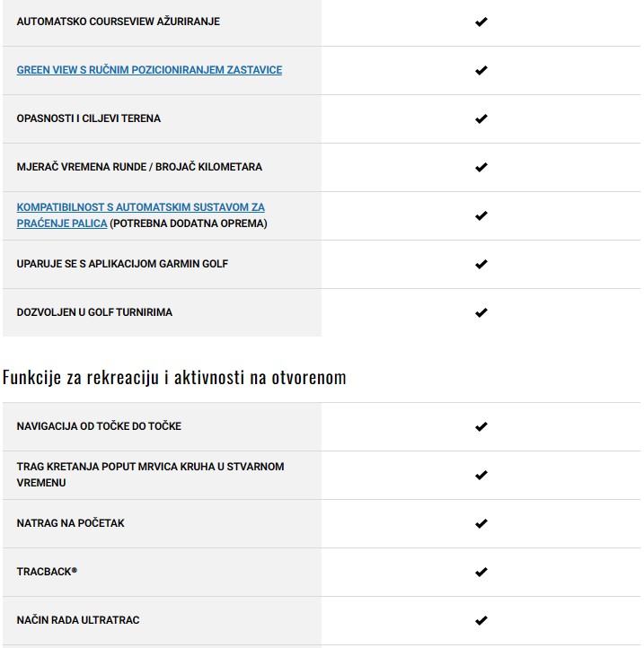Click the checkmark in the Green View row
The width and height of the screenshot is (644, 648).
pyautogui.click(x=481, y=70)
